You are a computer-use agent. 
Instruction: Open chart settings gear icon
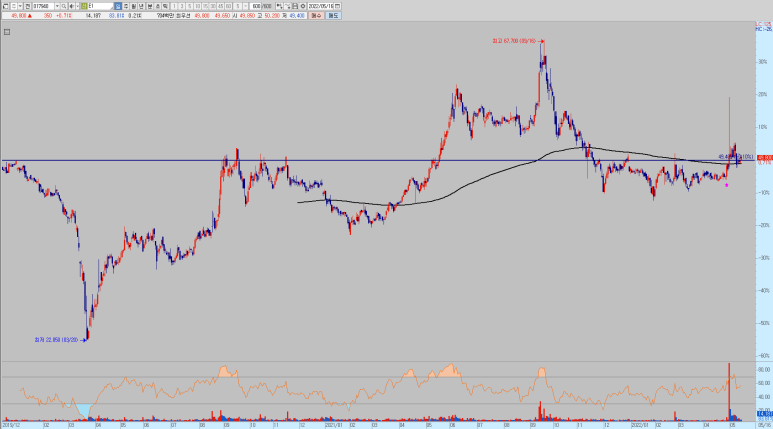[x=303, y=6]
